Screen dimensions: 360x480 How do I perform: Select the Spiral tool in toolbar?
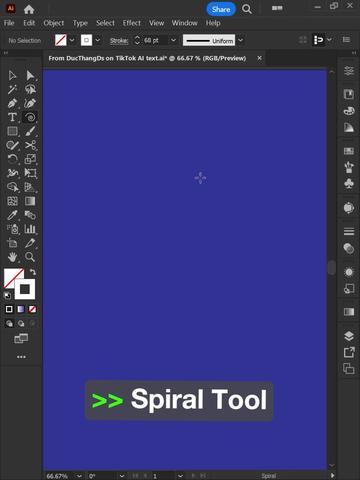pos(30,117)
